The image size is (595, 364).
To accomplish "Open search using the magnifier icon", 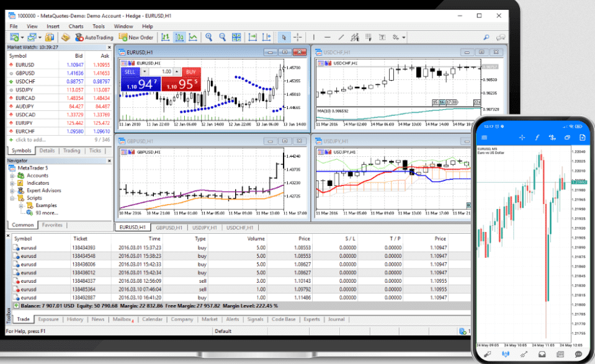I will [x=486, y=37].
